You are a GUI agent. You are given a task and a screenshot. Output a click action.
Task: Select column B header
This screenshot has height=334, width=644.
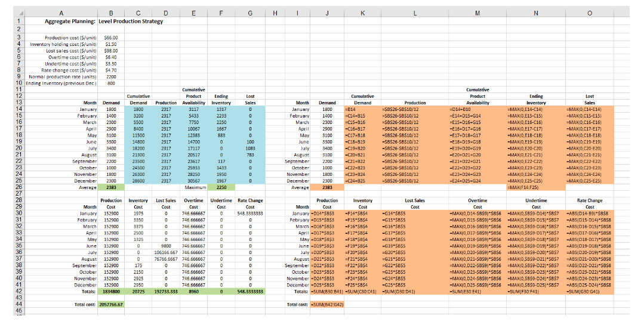pos(111,13)
